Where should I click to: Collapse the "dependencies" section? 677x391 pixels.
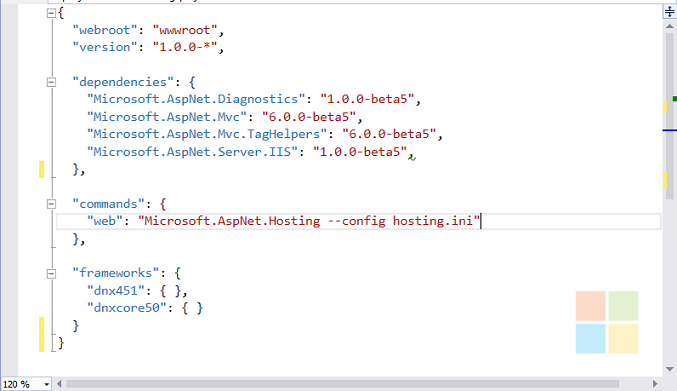click(51, 82)
